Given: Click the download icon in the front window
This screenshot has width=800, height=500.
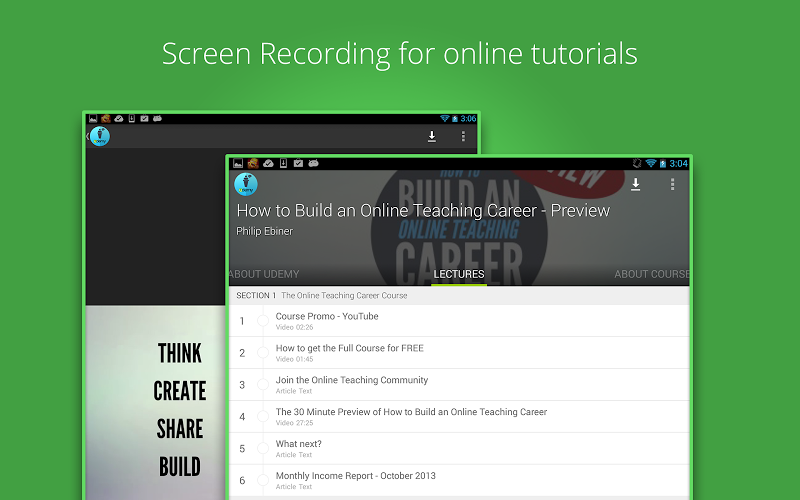Looking at the screenshot, I should point(635,184).
